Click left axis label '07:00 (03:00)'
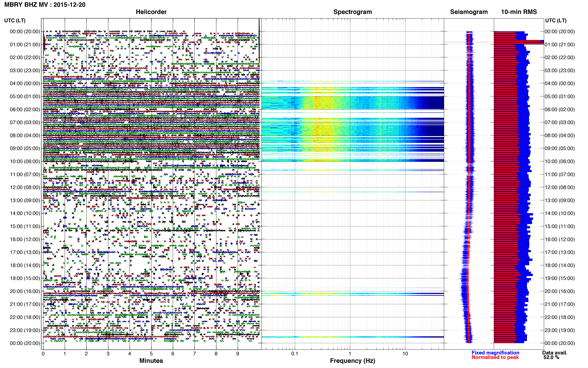588x368 pixels. (x=25, y=122)
